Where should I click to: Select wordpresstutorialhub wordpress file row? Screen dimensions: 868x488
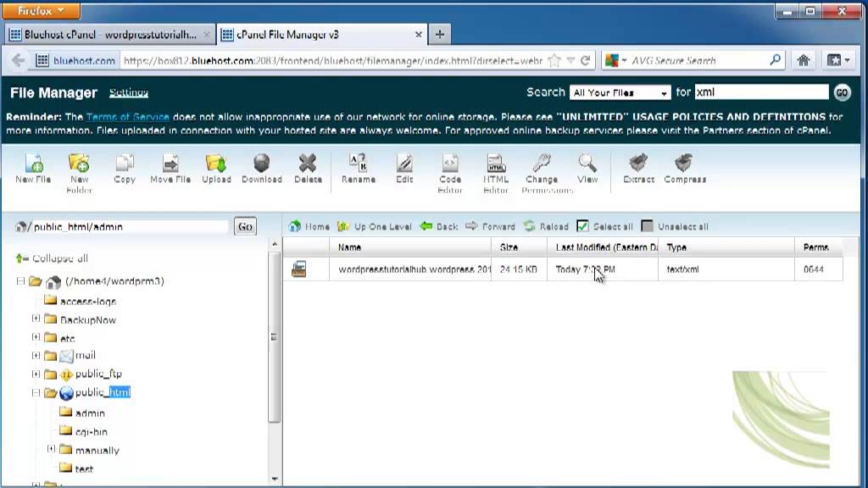coord(563,269)
